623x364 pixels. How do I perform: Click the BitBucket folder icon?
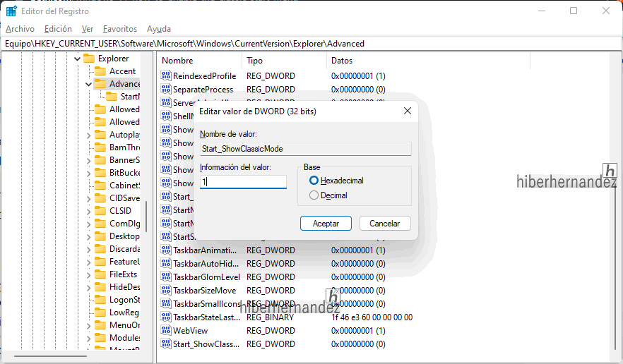click(x=100, y=173)
